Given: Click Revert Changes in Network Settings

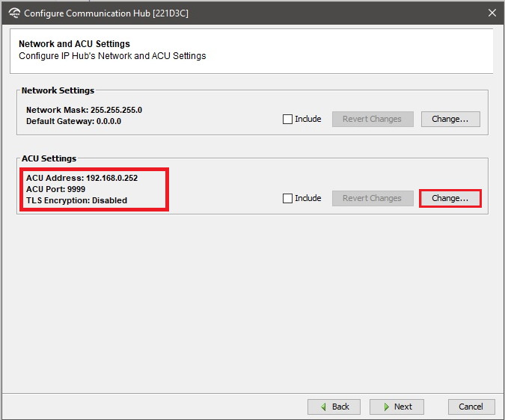Looking at the screenshot, I should point(372,119).
